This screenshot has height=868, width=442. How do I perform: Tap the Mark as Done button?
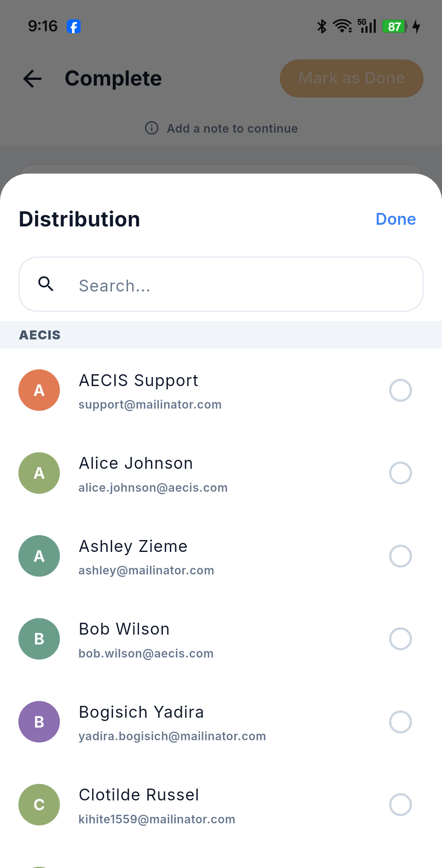(x=352, y=78)
